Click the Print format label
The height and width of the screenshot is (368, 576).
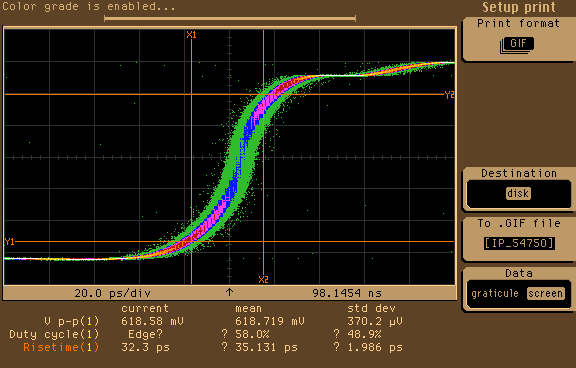click(x=518, y=24)
